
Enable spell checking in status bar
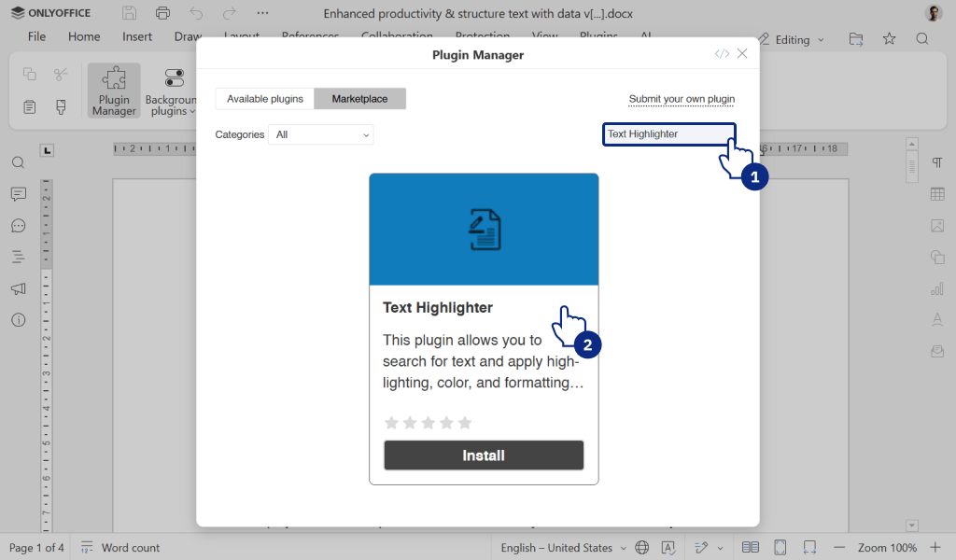667,548
